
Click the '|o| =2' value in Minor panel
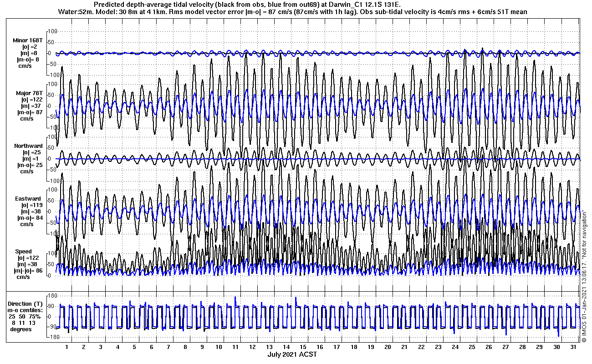coord(30,47)
